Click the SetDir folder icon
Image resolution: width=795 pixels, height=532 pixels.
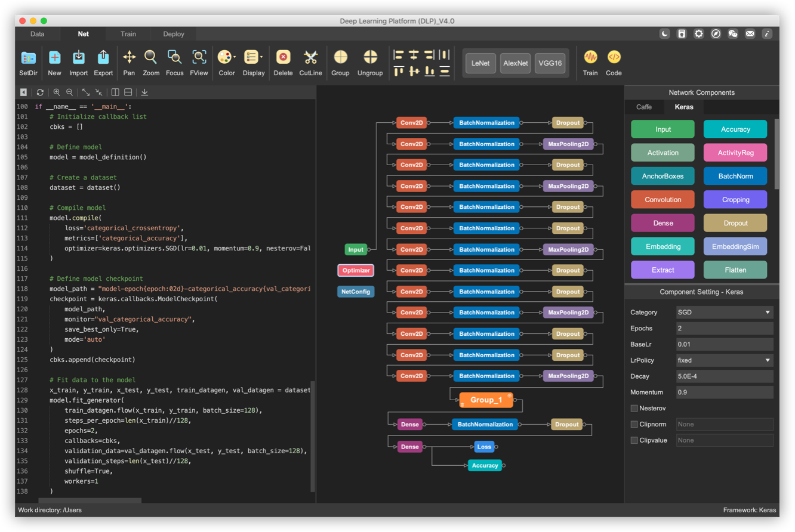click(x=28, y=58)
